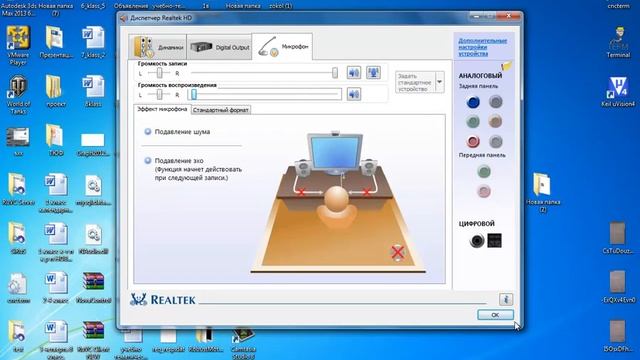The width and height of the screenshot is (640, 360).
Task: Select the "проект" desktop folder
Action: pyautogui.click(x=56, y=91)
